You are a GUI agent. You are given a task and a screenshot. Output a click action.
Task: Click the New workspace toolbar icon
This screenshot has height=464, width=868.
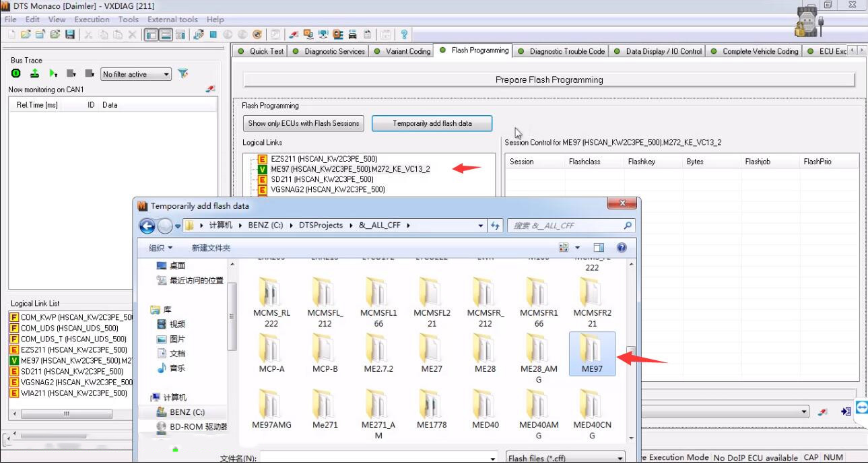coord(11,34)
